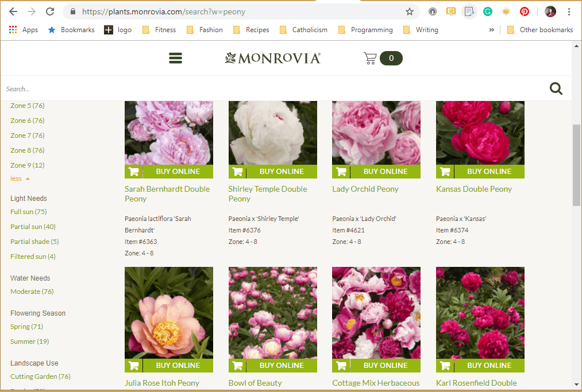Click the cart icon on Sarah Bernhardt's Buy Online bar
This screenshot has height=392, width=582.
[x=133, y=171]
